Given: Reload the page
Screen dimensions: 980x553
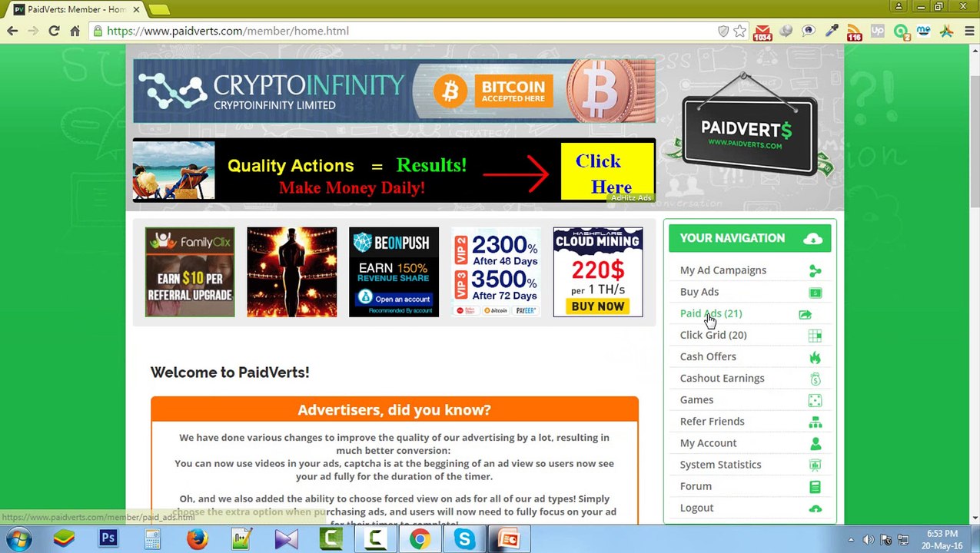Looking at the screenshot, I should 54,31.
